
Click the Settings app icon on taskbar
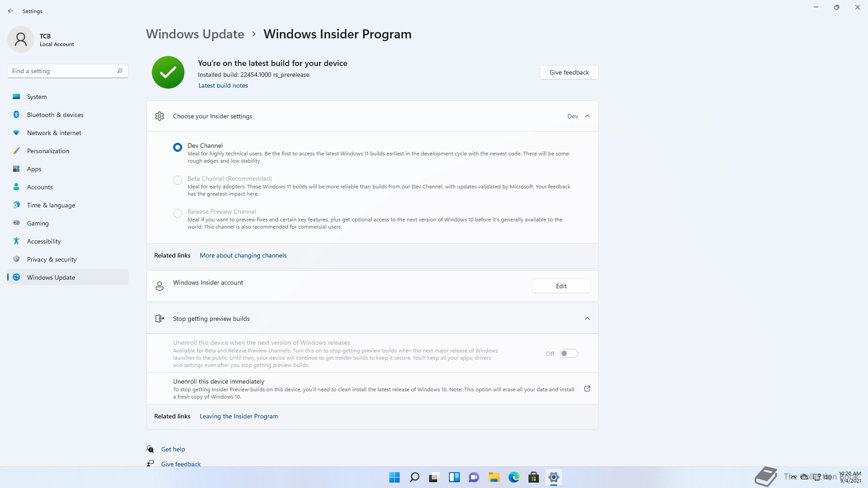(x=553, y=478)
